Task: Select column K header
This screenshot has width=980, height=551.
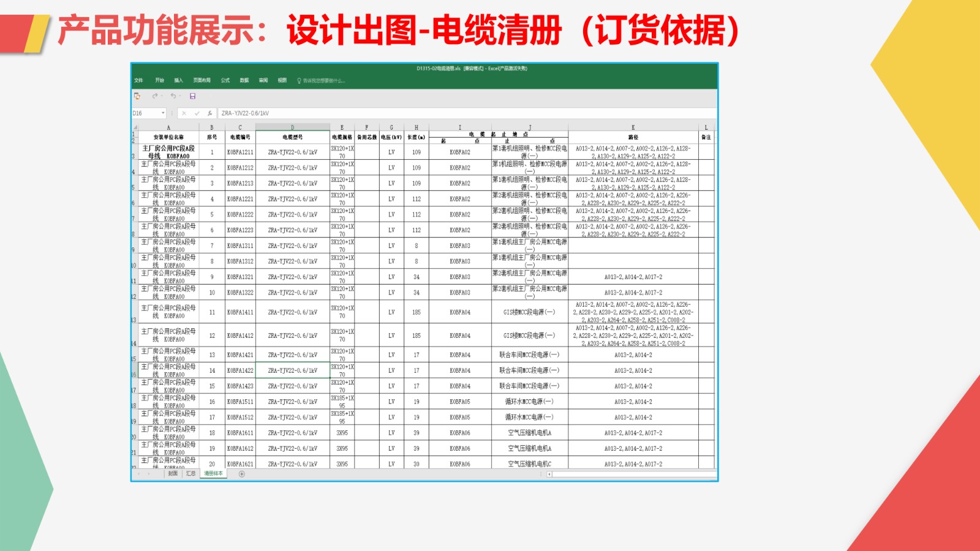Action: click(633, 128)
